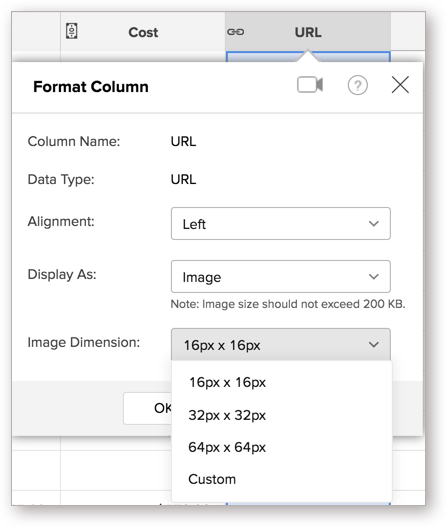The height and width of the screenshot is (527, 447).
Task: Click the Format Column dialog title
Action: pyautogui.click(x=91, y=87)
